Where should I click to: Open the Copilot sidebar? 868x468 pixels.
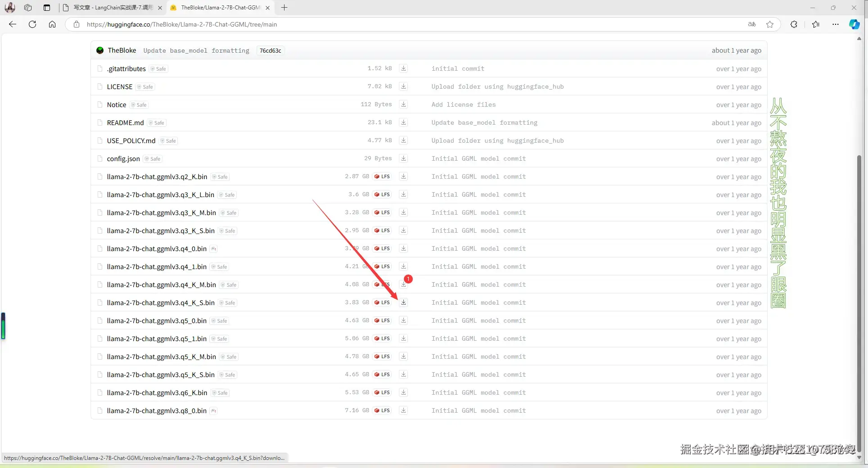pyautogui.click(x=854, y=24)
